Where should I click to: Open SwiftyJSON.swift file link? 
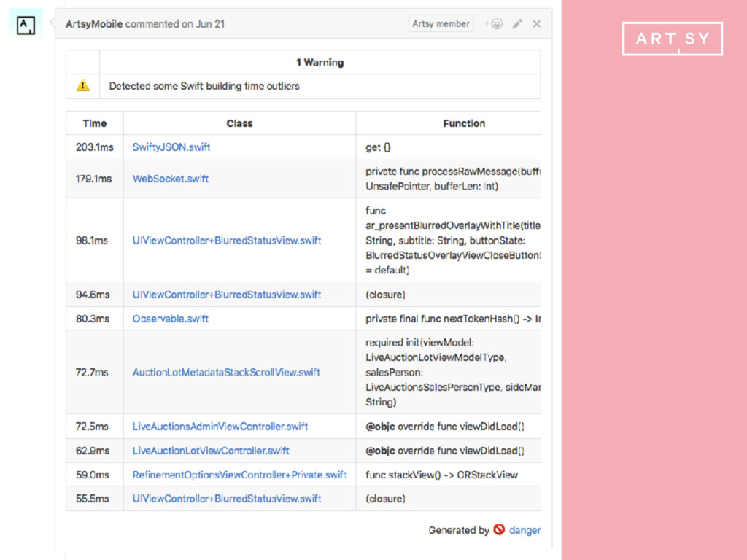point(171,147)
